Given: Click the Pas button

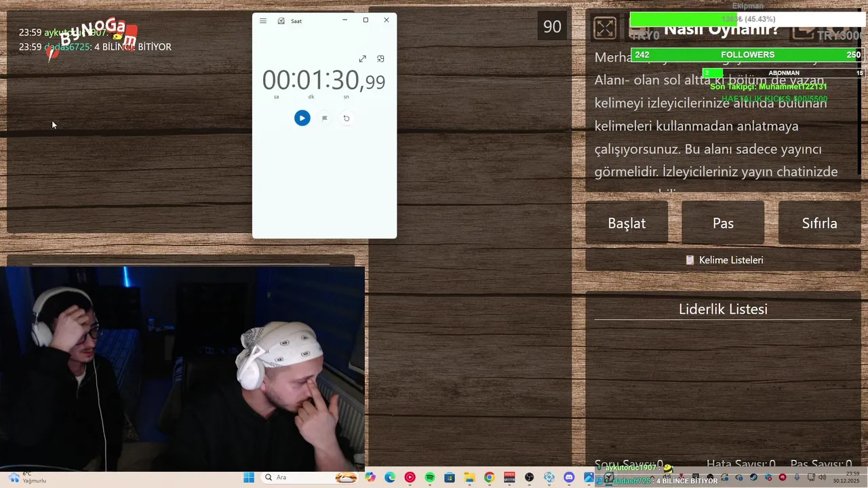Looking at the screenshot, I should (x=723, y=223).
